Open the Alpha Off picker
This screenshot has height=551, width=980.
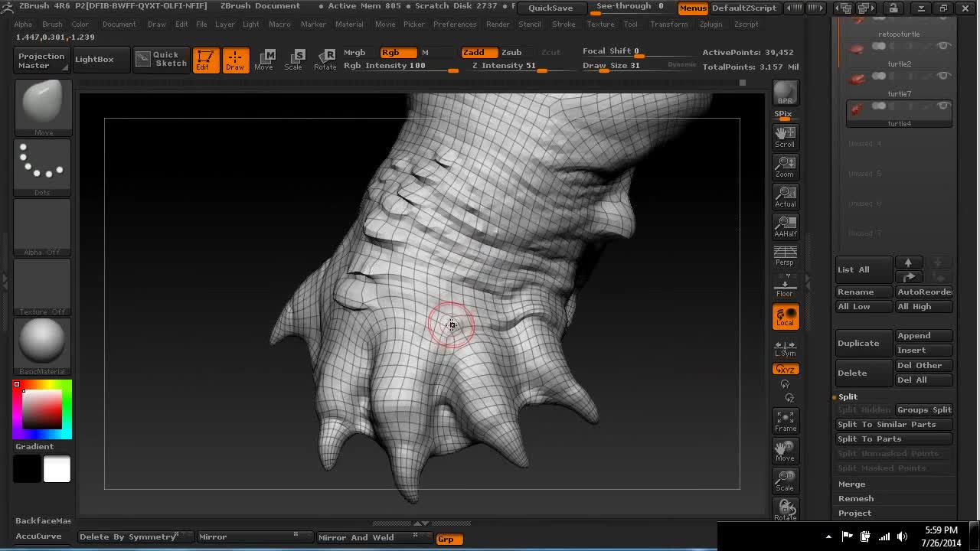[43, 227]
